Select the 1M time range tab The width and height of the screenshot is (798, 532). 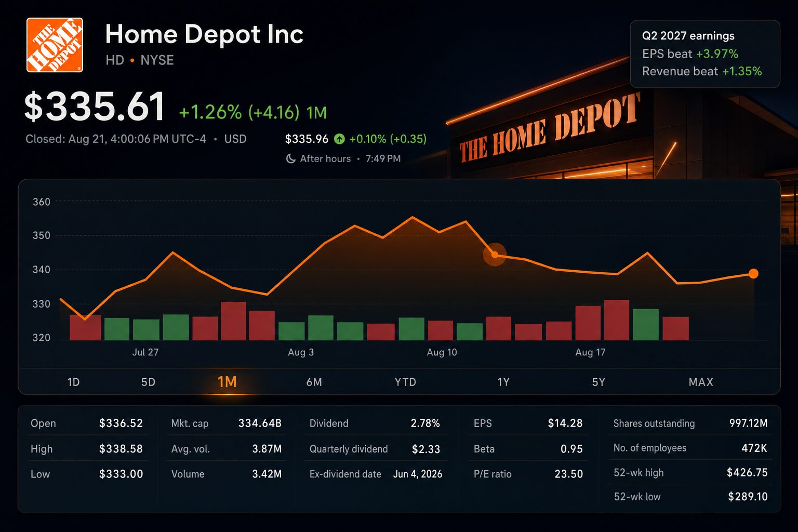point(227,382)
